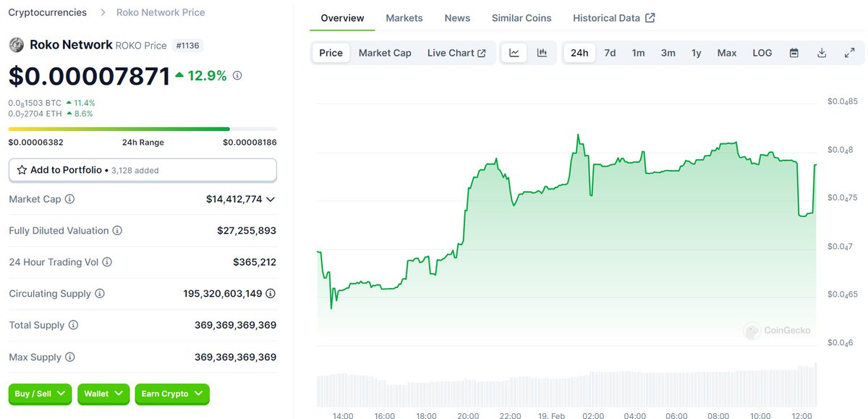Select the 3m time range

pyautogui.click(x=668, y=53)
